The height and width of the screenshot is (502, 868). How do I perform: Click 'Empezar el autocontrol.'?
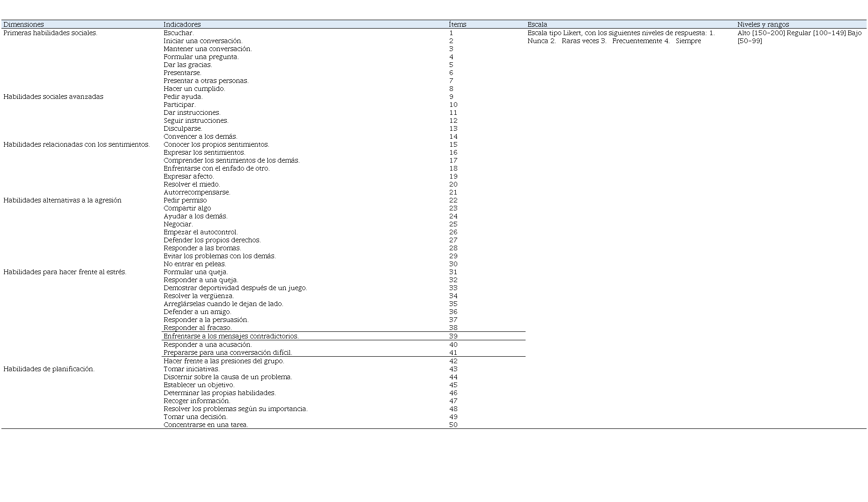pyautogui.click(x=200, y=232)
